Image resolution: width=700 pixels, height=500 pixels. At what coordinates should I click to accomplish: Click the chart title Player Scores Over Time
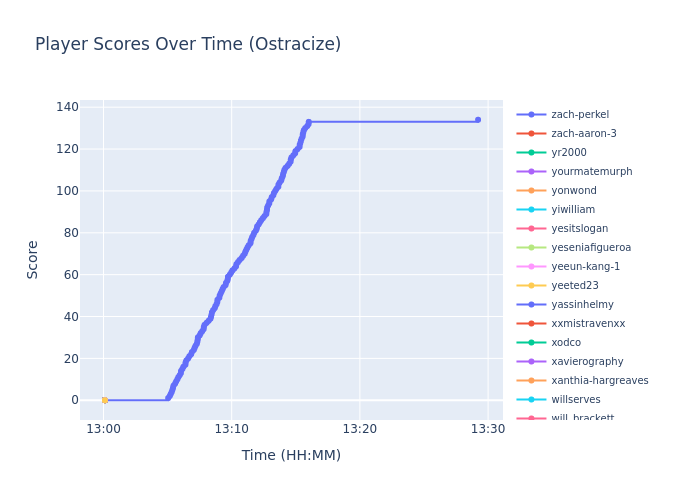click(188, 45)
